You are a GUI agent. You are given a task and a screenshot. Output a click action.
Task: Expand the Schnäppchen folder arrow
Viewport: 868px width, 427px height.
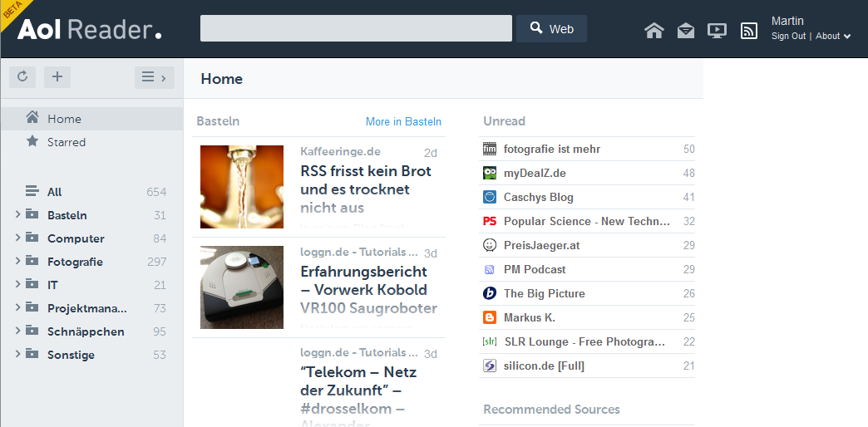18,331
